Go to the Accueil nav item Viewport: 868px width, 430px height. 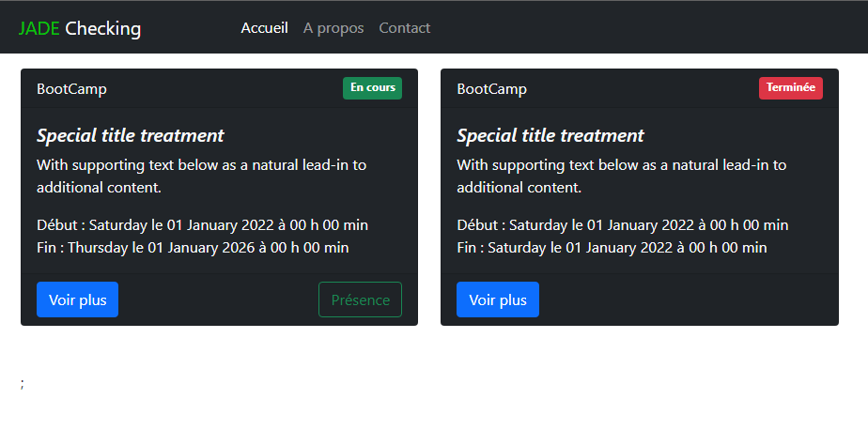[x=264, y=27]
